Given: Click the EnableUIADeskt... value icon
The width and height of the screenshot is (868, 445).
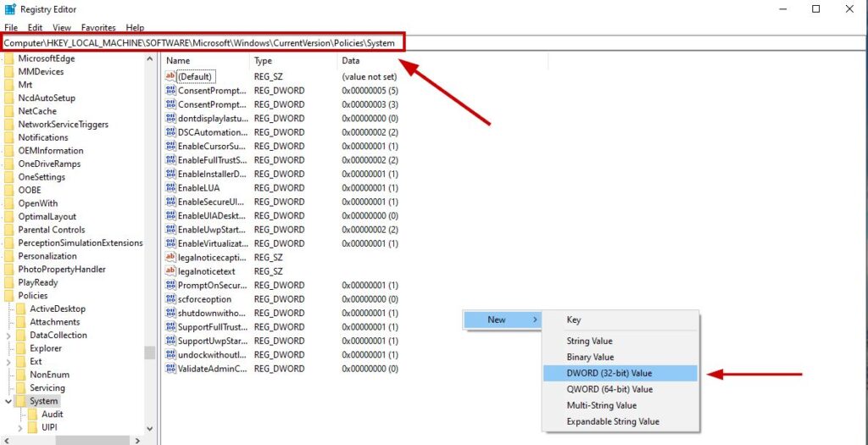Looking at the screenshot, I should [x=170, y=215].
